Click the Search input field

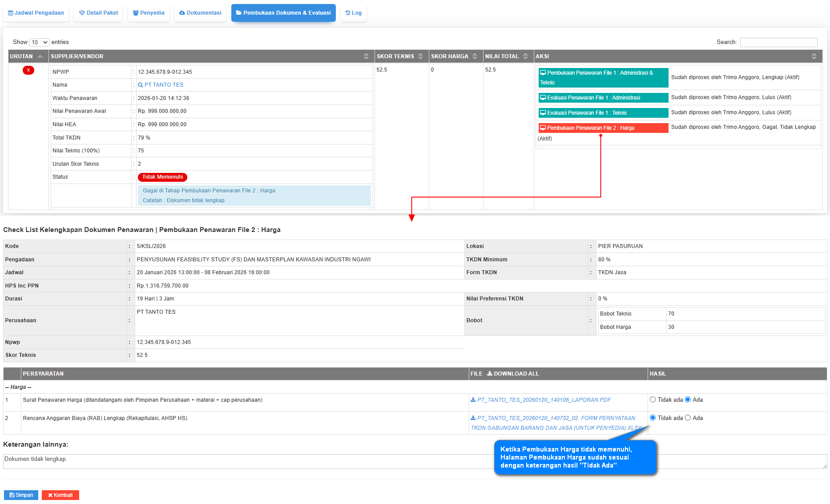[x=778, y=42]
